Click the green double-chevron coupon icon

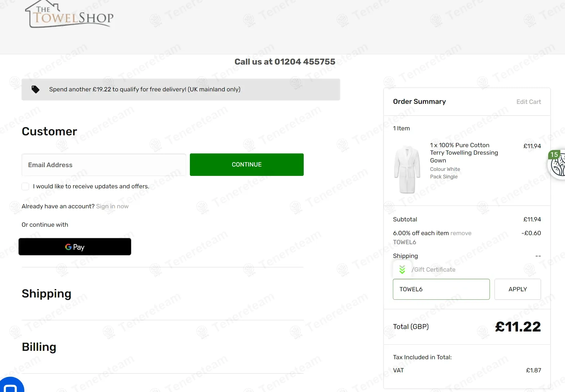[402, 269]
